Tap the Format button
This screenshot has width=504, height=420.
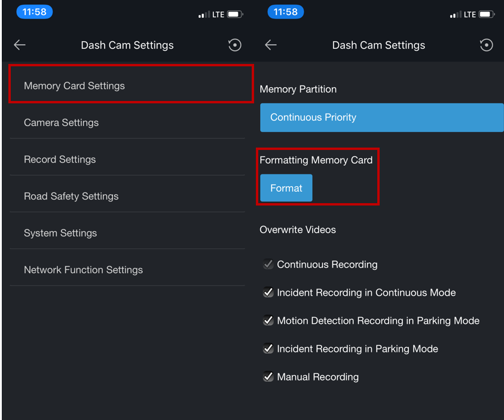[286, 188]
